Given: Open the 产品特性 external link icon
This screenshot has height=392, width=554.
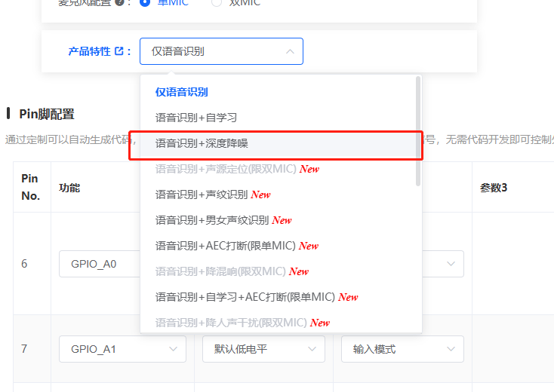Looking at the screenshot, I should (x=119, y=51).
